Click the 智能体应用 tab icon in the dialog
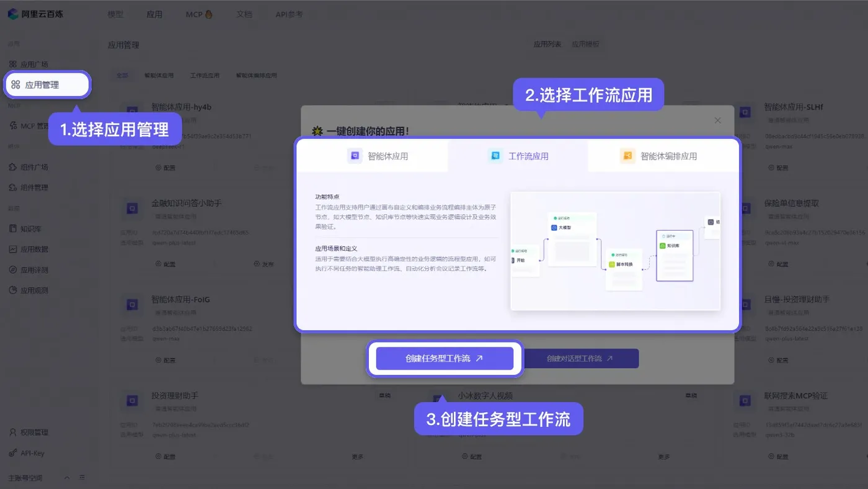The image size is (868, 489). 355,156
